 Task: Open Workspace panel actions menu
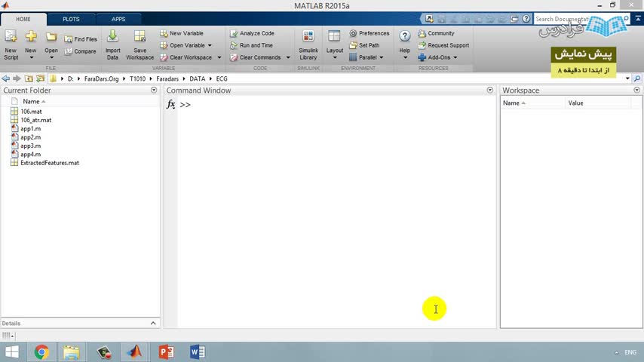click(x=636, y=90)
